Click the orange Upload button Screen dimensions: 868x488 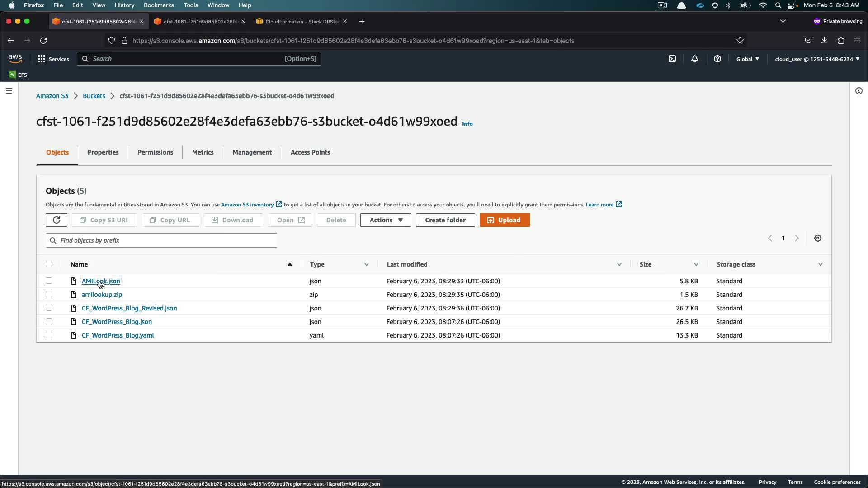click(505, 220)
